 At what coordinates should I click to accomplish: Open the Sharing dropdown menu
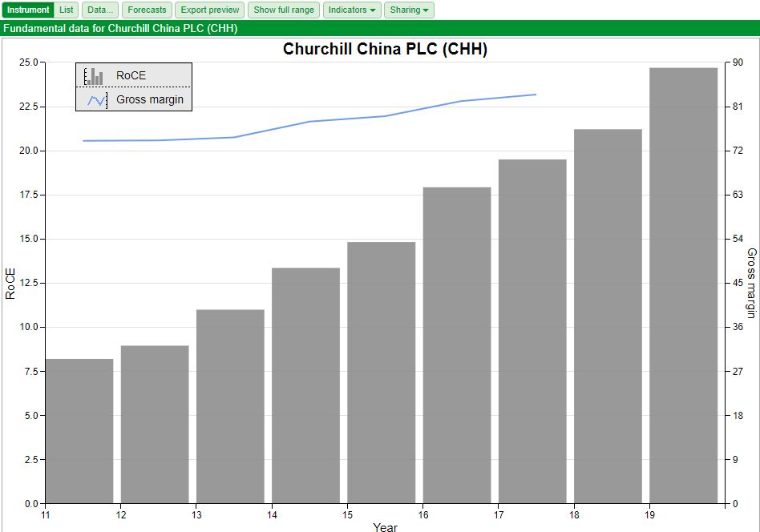point(409,10)
